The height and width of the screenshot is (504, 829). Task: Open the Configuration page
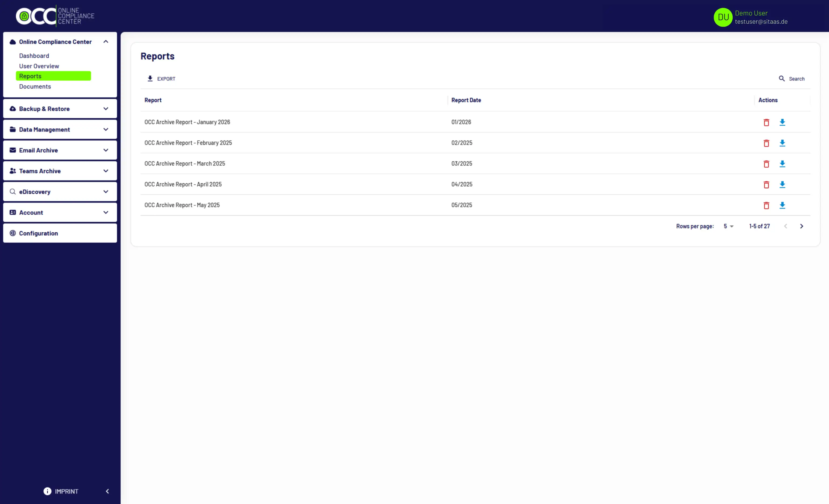coord(38,233)
